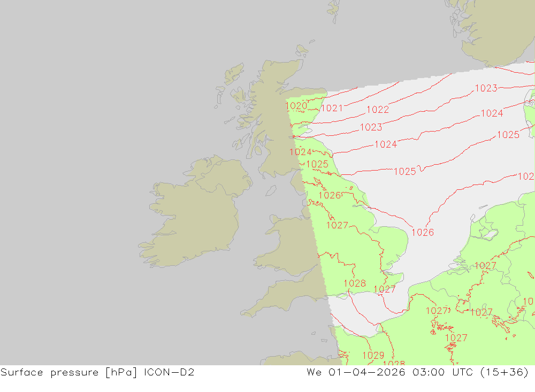
Task: Select the 1024 label on green Scottish coast
Action: tap(301, 152)
